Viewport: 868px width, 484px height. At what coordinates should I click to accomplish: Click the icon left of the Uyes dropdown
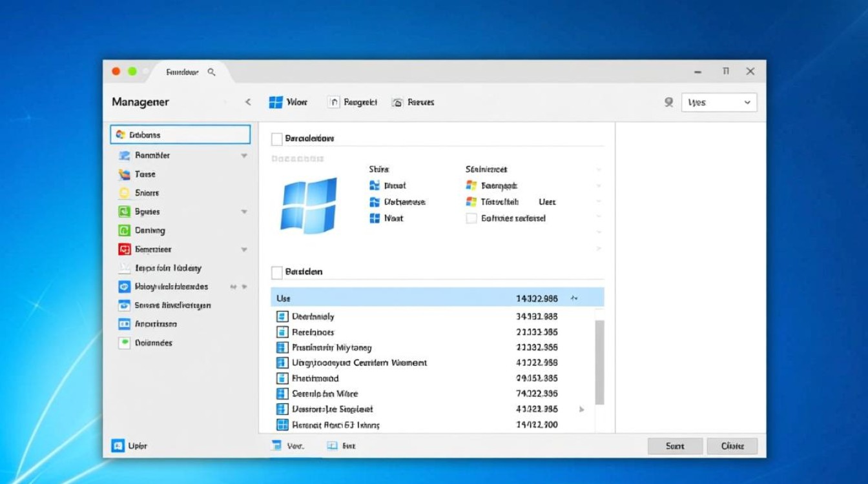(669, 102)
